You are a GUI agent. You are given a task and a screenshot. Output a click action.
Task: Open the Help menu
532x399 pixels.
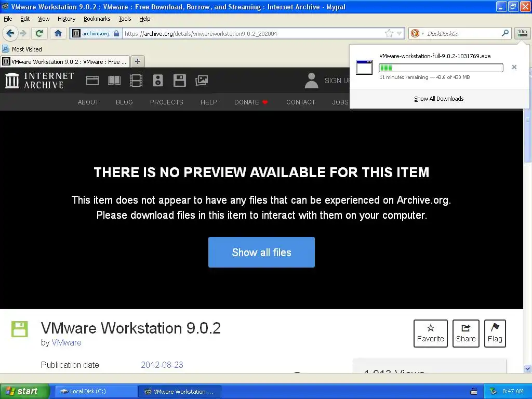(x=145, y=19)
